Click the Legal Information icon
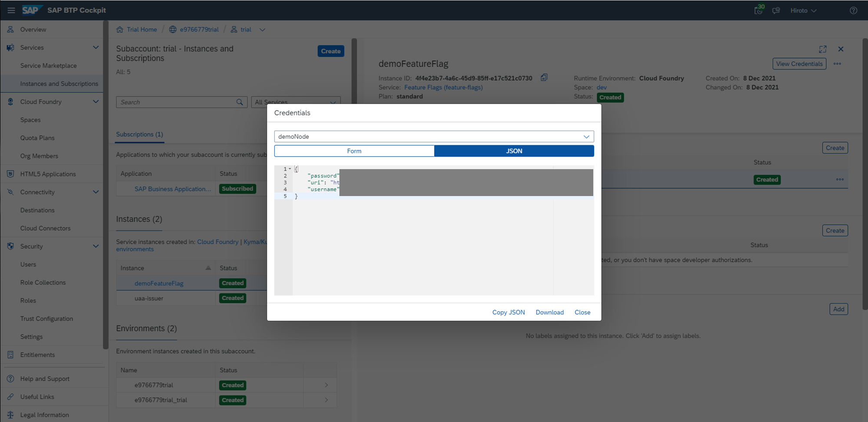Image resolution: width=868 pixels, height=422 pixels. [10, 415]
